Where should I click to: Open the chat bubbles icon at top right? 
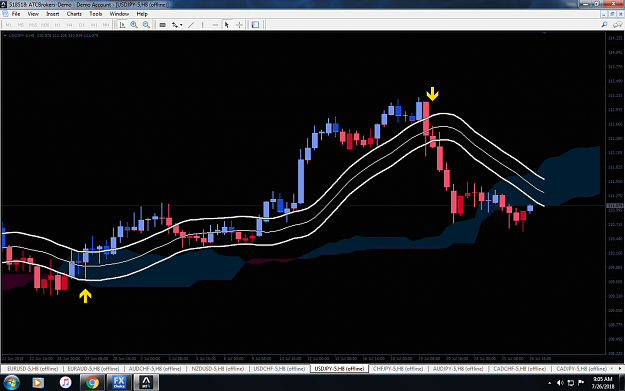pos(617,25)
